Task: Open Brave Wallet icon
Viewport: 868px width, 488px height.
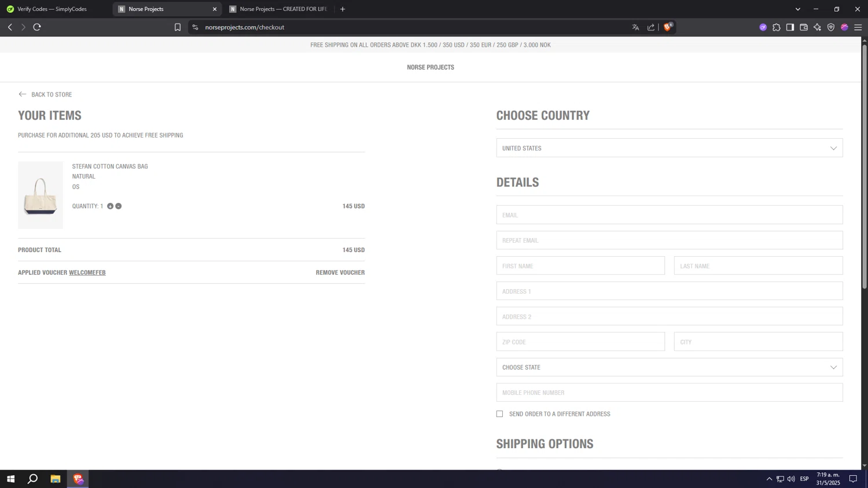Action: tap(804, 27)
